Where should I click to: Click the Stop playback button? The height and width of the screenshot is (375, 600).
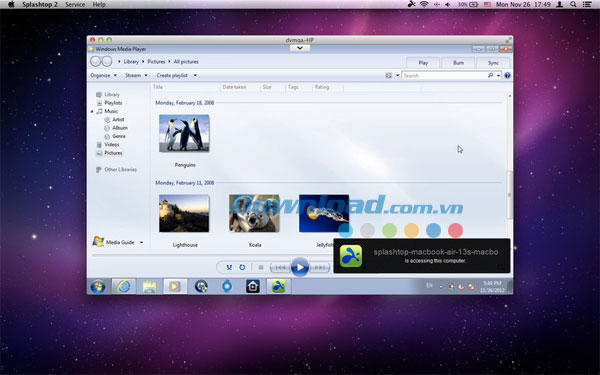(x=261, y=267)
